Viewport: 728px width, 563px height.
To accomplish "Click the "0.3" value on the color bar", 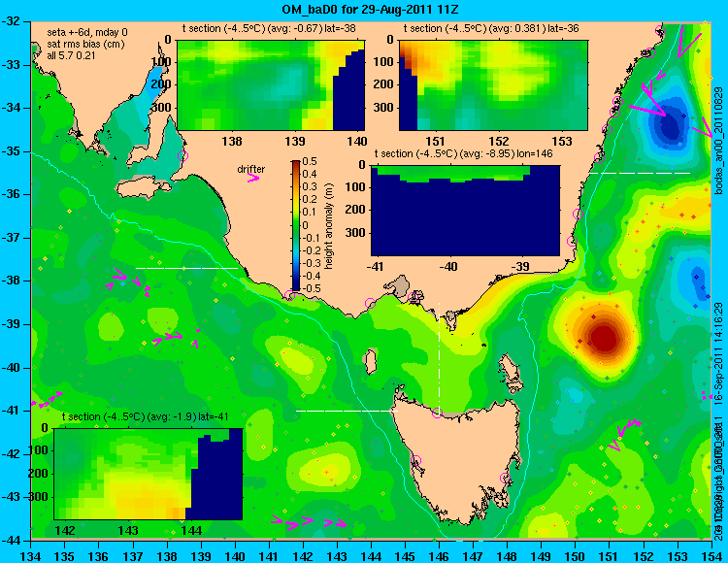I will pos(310,187).
